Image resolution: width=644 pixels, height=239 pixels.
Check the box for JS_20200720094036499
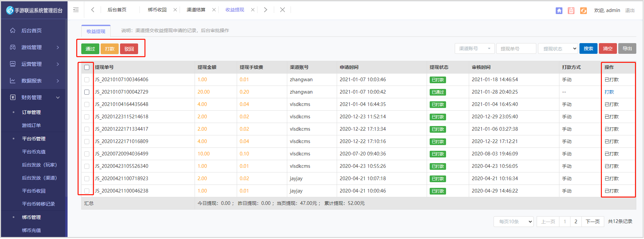coord(87,154)
